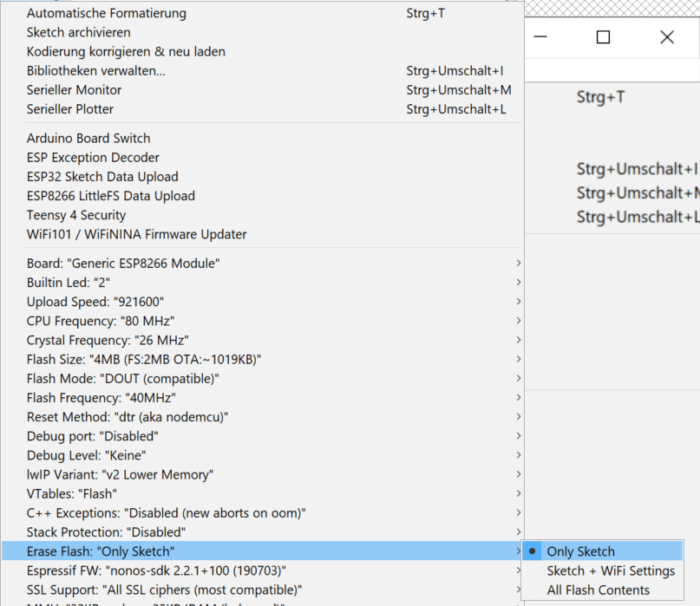
Task: Open WiFi101 / WiFiNINA Firmware Updater
Action: click(x=137, y=234)
